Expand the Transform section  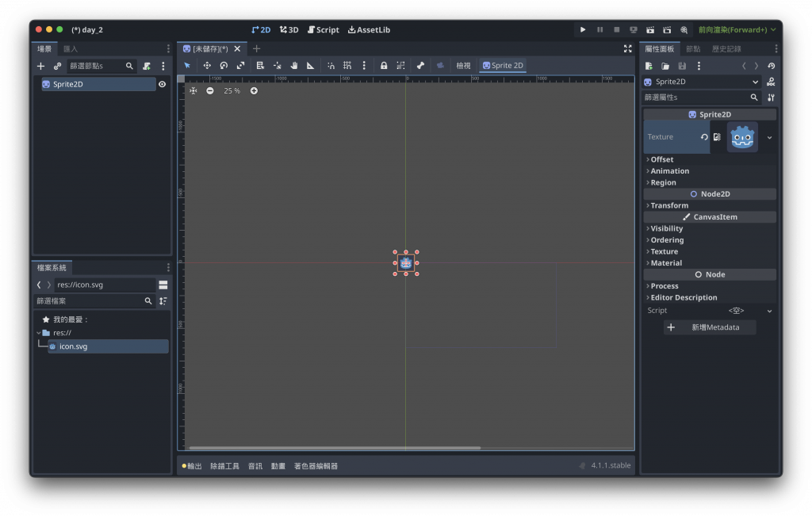coord(710,205)
